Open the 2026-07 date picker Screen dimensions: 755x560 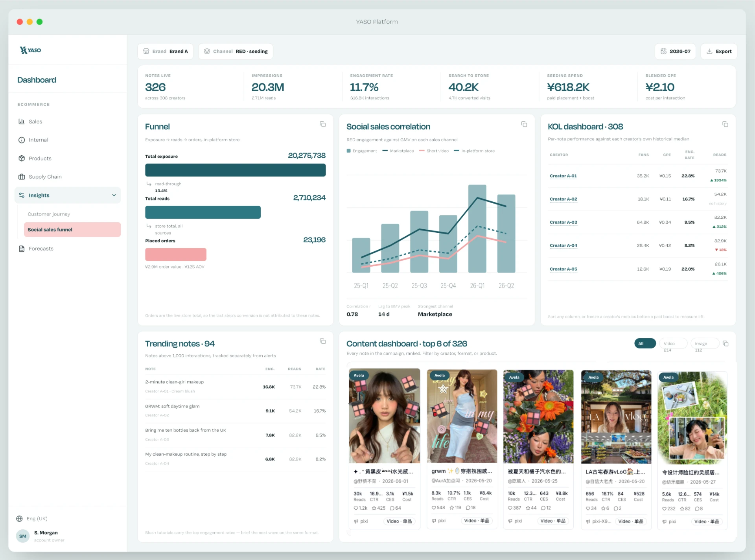tap(675, 52)
